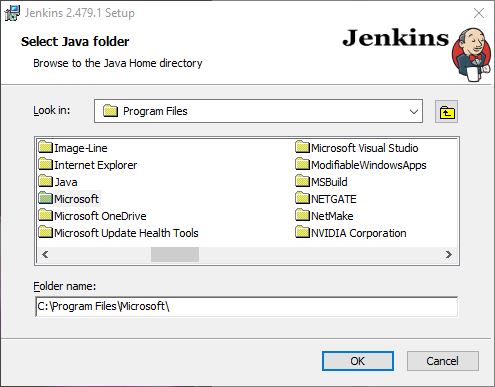
Task: Click the Microsoft OneDrive folder icon
Action: coord(46,215)
